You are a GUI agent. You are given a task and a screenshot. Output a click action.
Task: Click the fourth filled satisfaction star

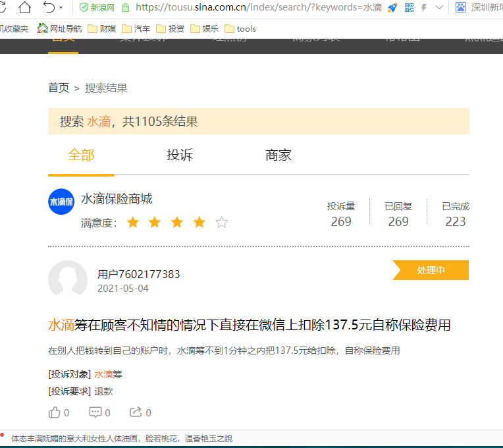pyautogui.click(x=199, y=222)
